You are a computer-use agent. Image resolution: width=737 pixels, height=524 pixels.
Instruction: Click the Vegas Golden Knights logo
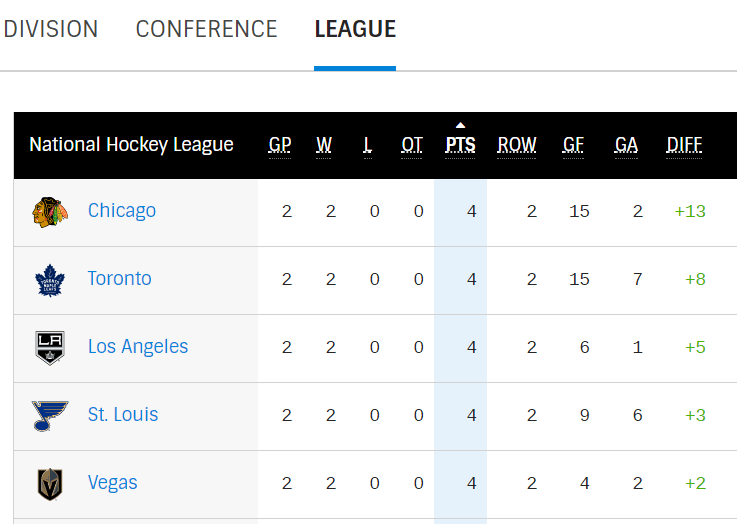click(x=50, y=484)
